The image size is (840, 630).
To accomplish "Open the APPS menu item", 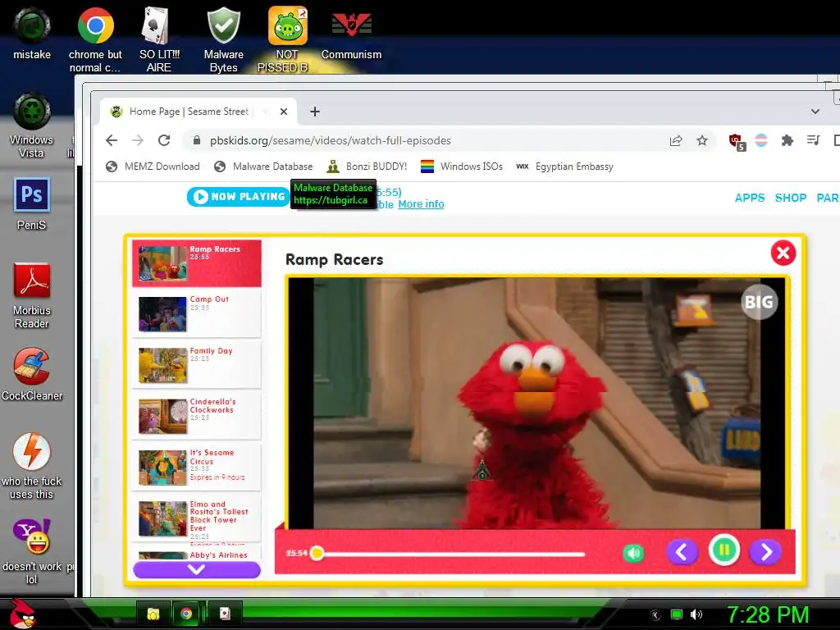I will click(750, 198).
